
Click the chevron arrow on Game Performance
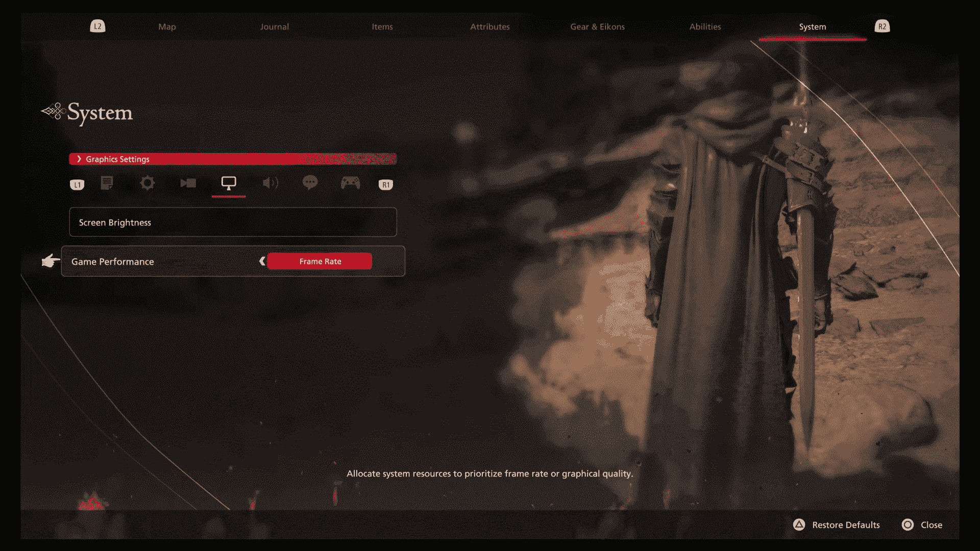pos(262,261)
